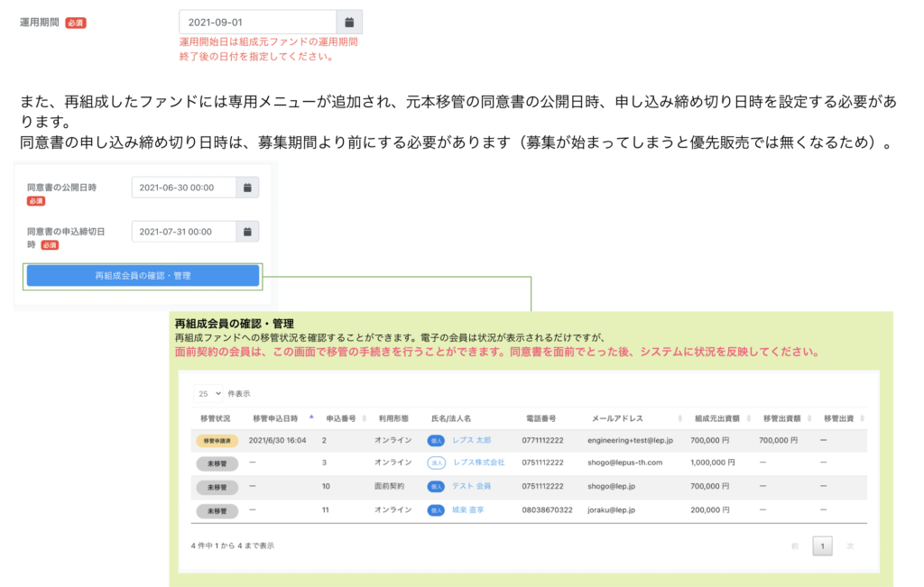The height and width of the screenshot is (587, 924).
Task: Click calendar icon beside 同意書の申込締切日時
Action: click(247, 232)
